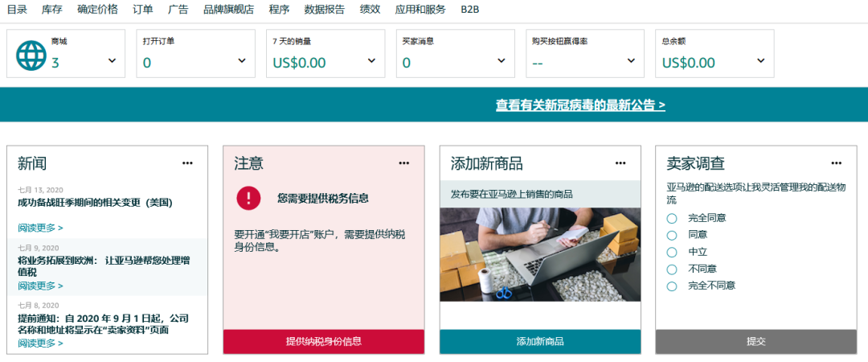
Task: Open three-dot menu on 卖家调查 card
Action: pos(837,163)
